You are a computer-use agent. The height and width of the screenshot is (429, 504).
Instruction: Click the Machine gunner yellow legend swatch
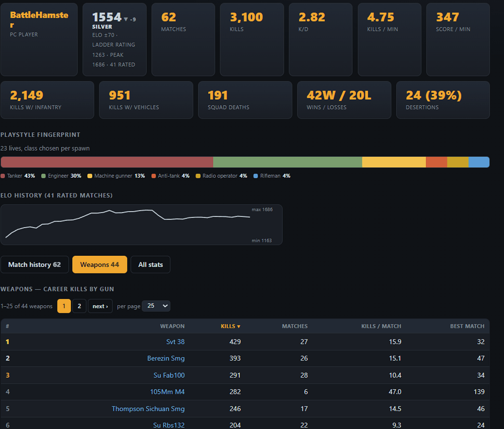[90, 176]
